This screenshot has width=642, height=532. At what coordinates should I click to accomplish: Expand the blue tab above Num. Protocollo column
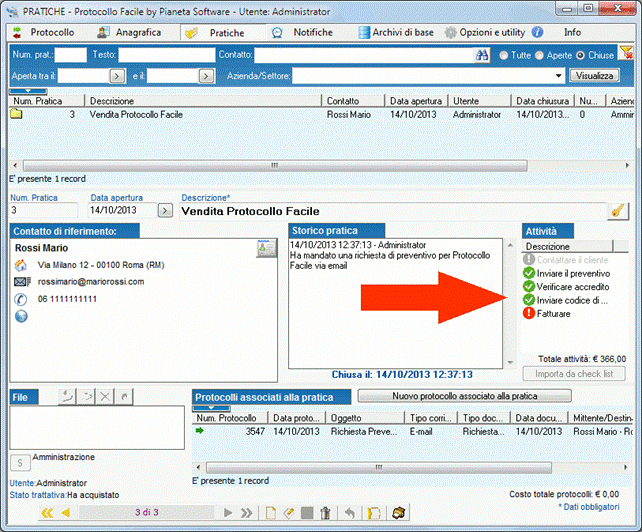(x=211, y=408)
